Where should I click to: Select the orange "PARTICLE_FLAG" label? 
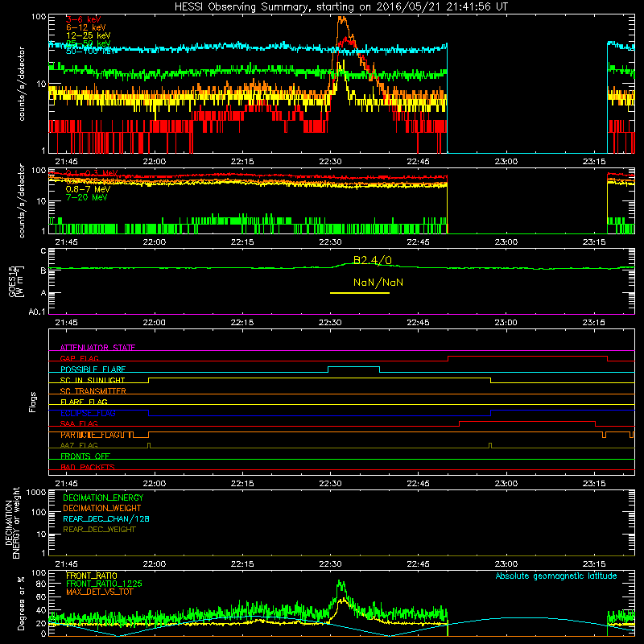[x=91, y=435]
